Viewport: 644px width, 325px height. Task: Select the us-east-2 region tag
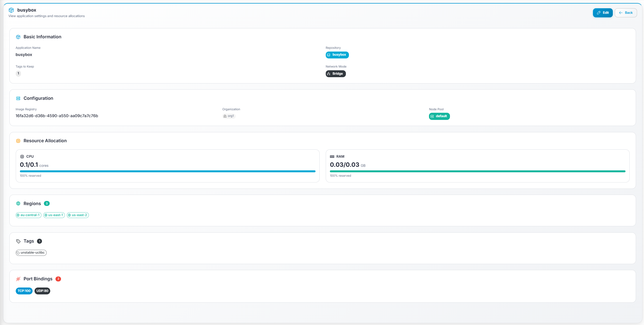pos(78,215)
